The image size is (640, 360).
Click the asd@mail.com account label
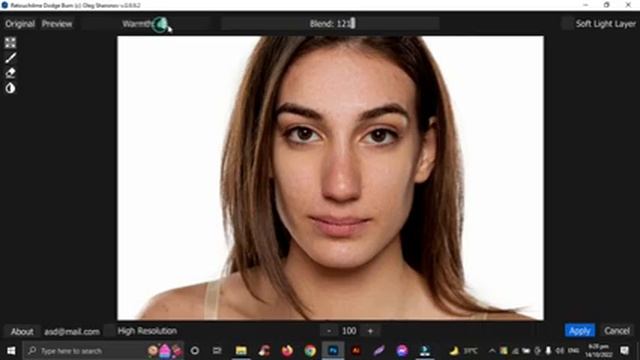[72, 331]
